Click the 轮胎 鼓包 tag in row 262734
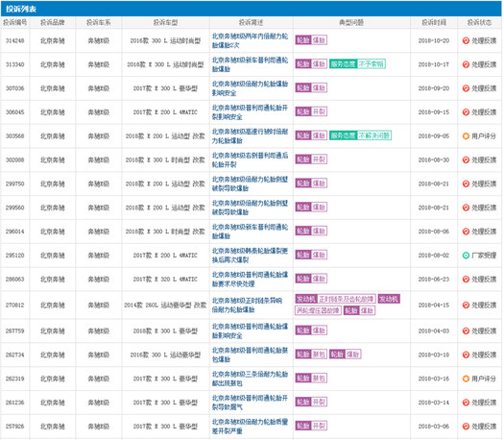 pyautogui.click(x=311, y=354)
